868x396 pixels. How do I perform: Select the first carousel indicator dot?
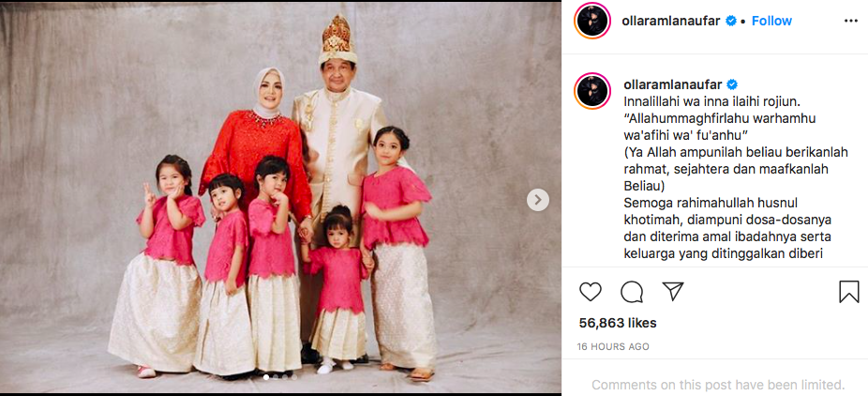[x=266, y=377]
